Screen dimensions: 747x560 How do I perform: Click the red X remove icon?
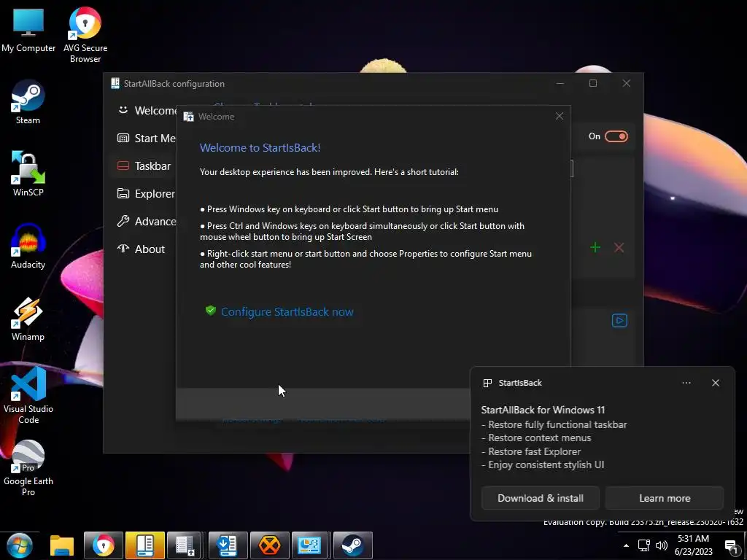[x=619, y=248]
